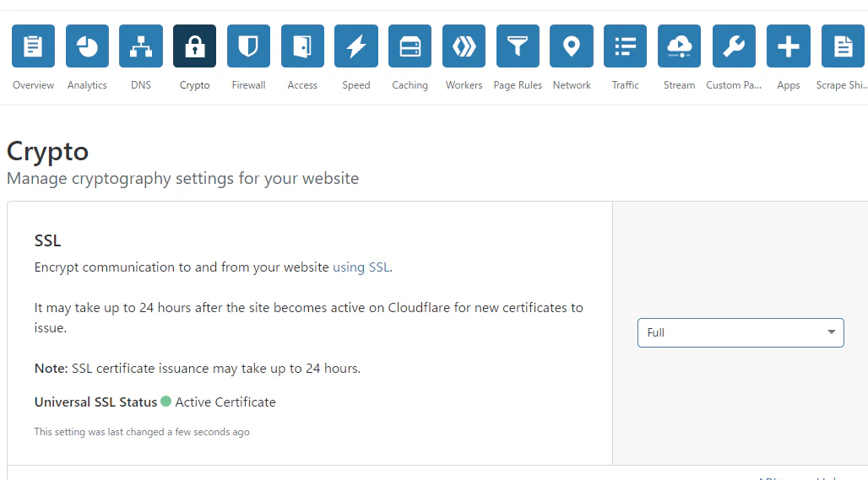868x480 pixels.
Task: Click the Page Rules tab label
Action: [x=518, y=85]
